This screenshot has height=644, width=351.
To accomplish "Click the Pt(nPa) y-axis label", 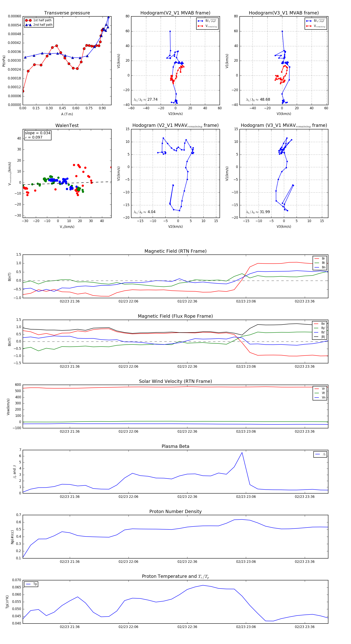I will click(x=4, y=61).
